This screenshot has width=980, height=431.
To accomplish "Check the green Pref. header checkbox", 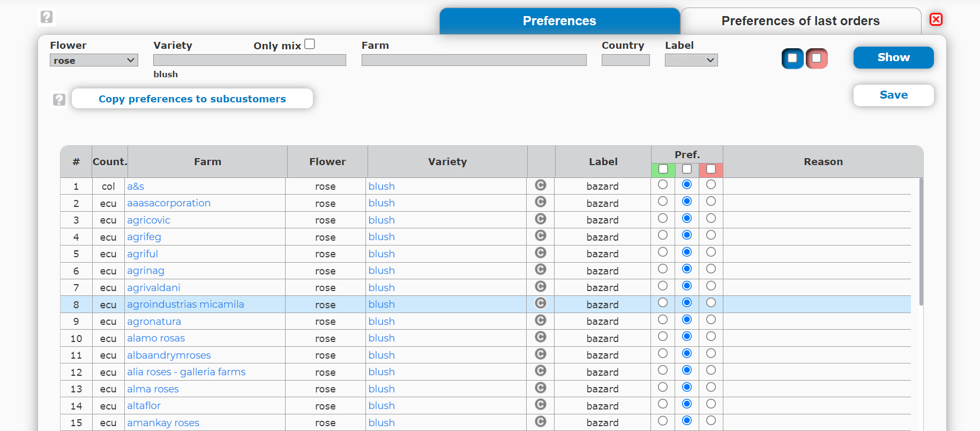I will pyautogui.click(x=663, y=169).
